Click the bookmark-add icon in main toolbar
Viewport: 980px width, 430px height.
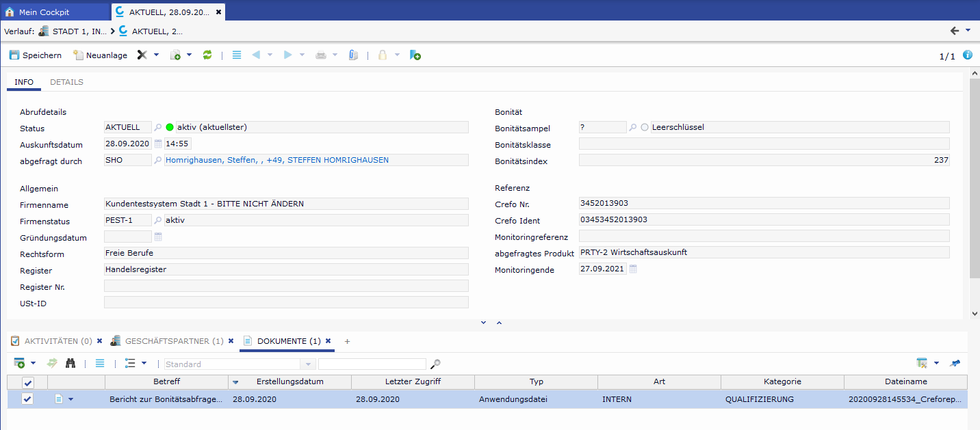pyautogui.click(x=415, y=55)
